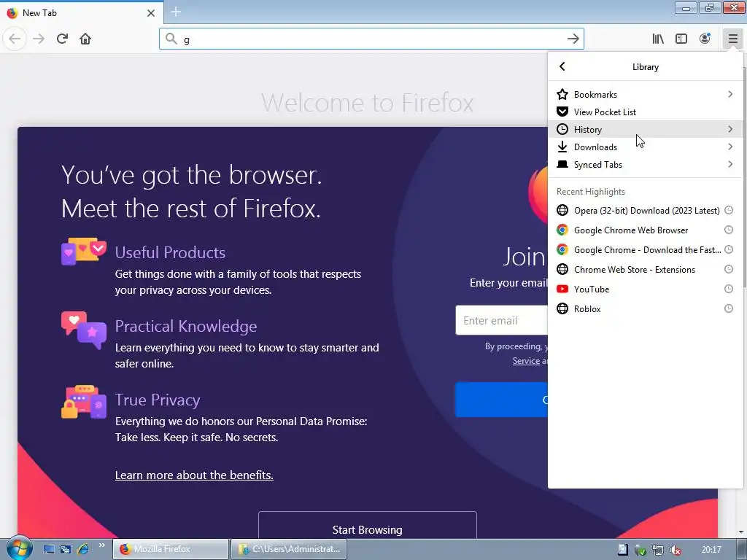Click the Useful Products heading
747x560 pixels.
pos(170,252)
